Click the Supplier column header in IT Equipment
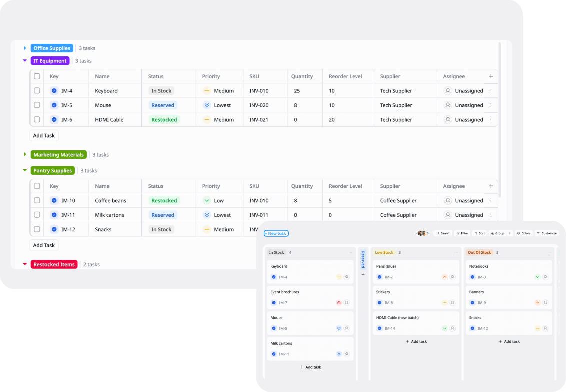Viewport: 566px width, 392px height. 390,76
